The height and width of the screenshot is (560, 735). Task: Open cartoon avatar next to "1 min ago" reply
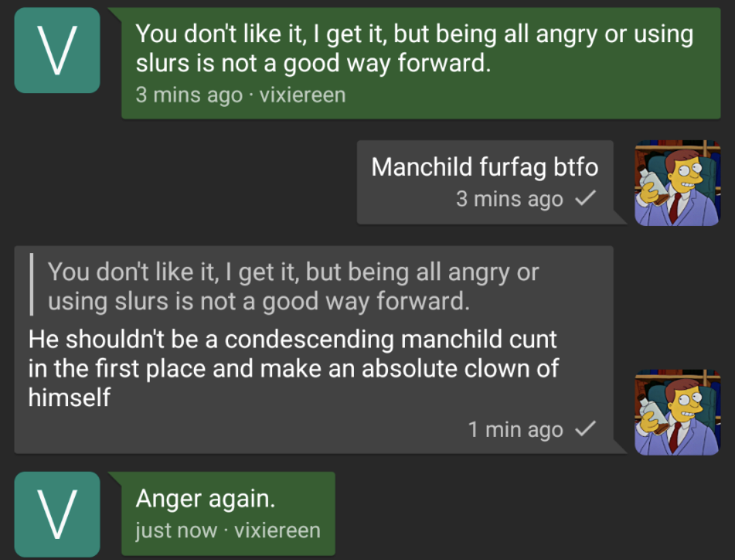coord(677,412)
